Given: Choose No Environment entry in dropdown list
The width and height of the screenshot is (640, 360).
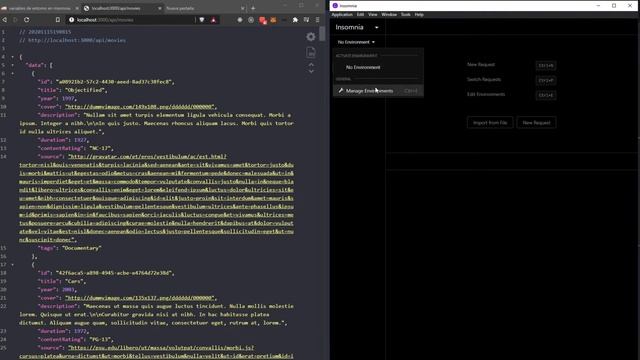Looking at the screenshot, I should tap(378, 67).
